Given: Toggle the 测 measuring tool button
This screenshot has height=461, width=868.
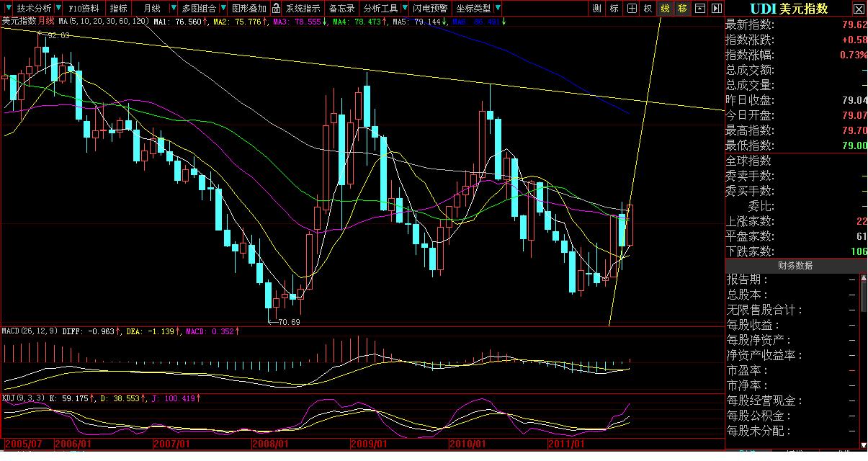Looking at the screenshot, I should (596, 9).
